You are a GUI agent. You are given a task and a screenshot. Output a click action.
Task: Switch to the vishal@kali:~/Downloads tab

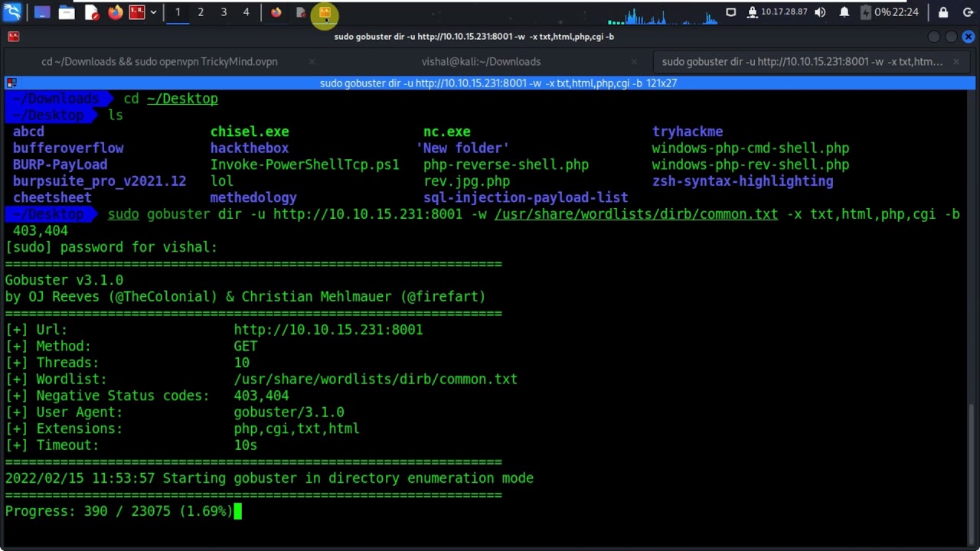(x=481, y=61)
